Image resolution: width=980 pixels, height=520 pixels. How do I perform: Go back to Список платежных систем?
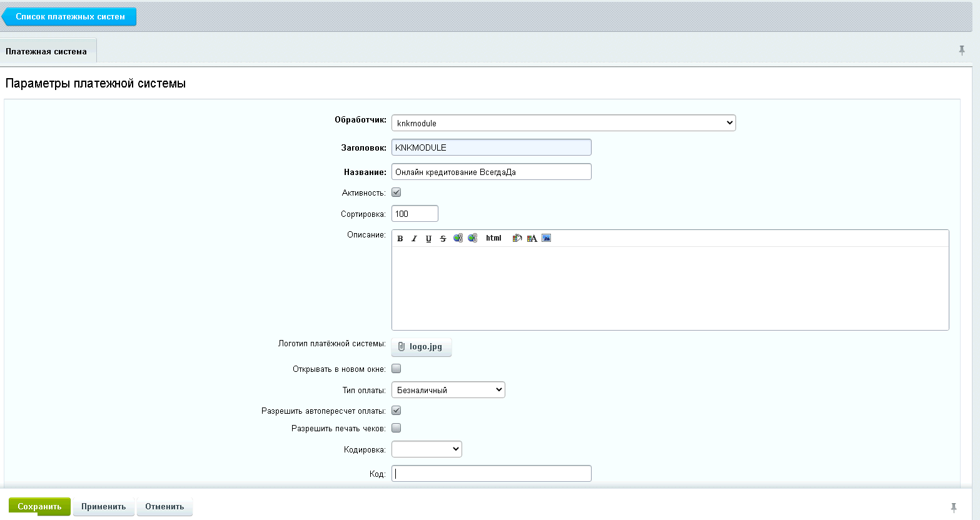(x=70, y=17)
